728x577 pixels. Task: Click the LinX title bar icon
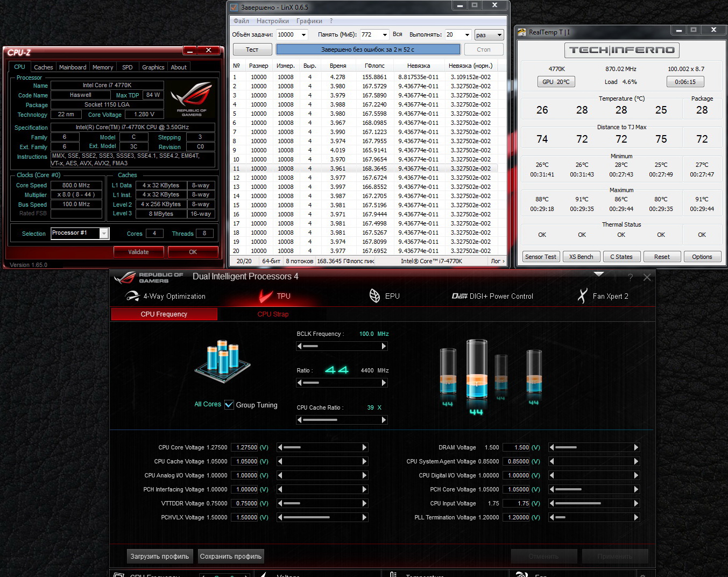(234, 7)
